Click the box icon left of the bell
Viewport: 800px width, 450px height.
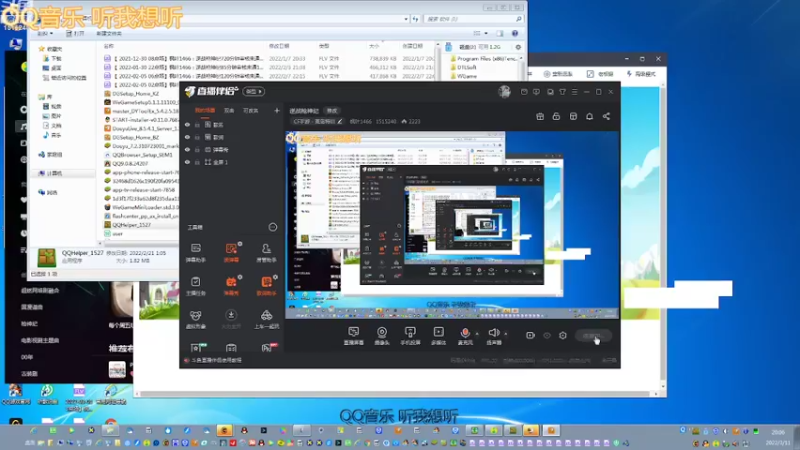(573, 117)
